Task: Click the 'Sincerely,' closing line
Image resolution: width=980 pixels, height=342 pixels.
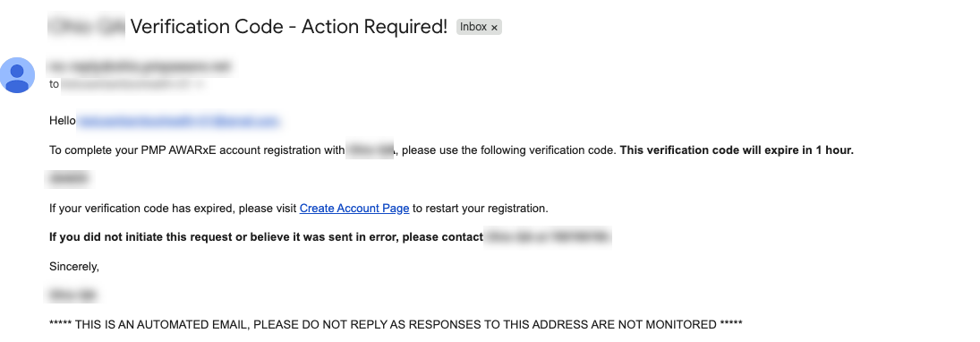Action: click(x=74, y=266)
